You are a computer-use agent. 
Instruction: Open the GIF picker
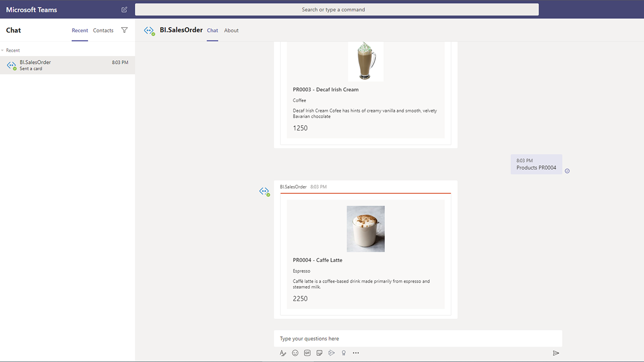307,353
